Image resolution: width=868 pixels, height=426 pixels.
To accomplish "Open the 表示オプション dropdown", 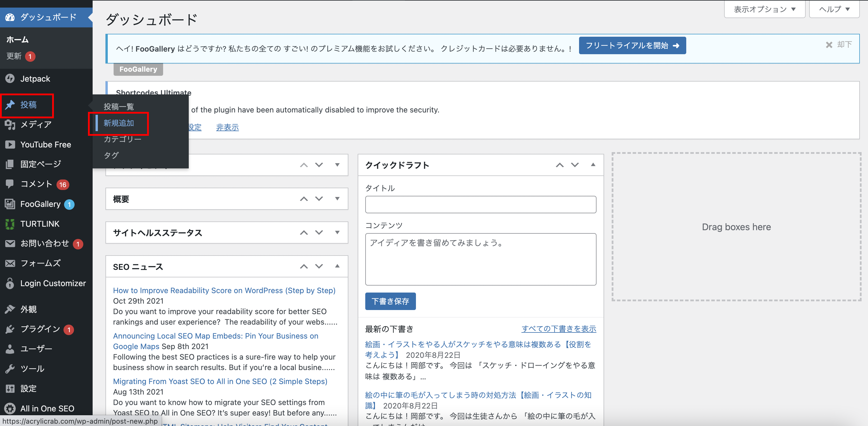I will click(x=764, y=9).
